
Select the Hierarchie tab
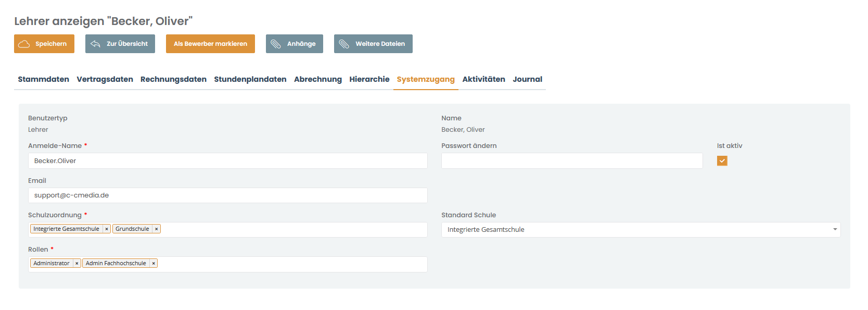coord(369,79)
